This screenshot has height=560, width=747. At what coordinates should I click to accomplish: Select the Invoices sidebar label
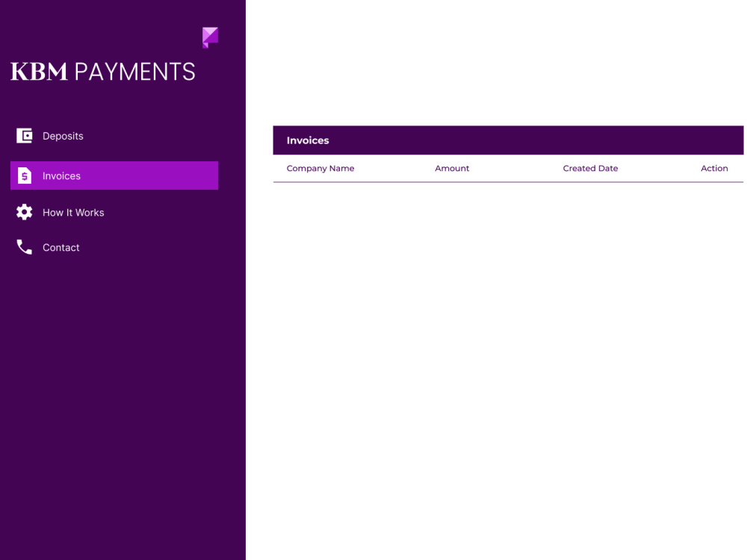(61, 176)
